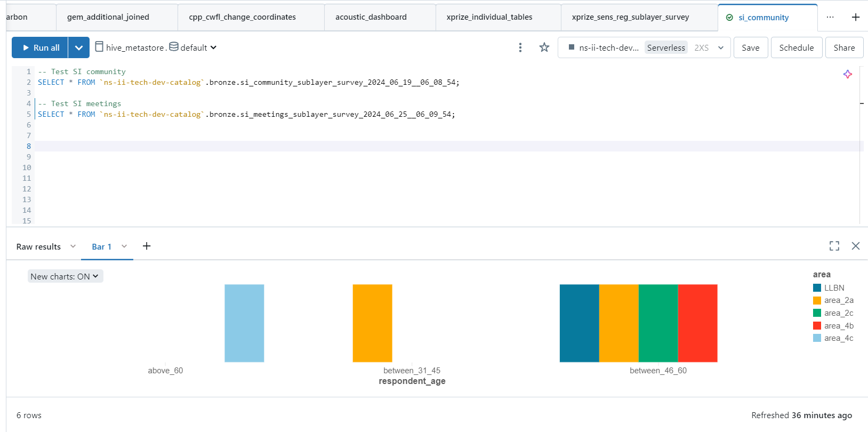
Task: Open Run all dropdown arrow
Action: click(x=79, y=47)
